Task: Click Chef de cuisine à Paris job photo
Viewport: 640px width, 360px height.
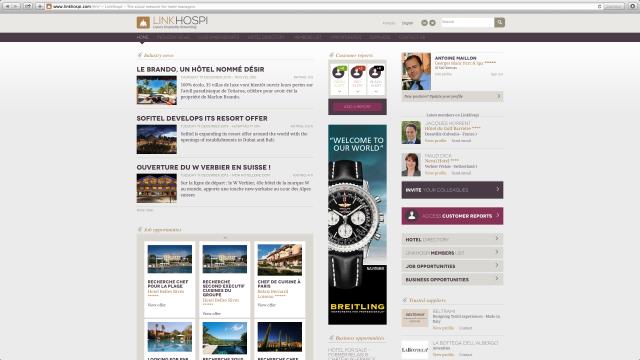Action: coord(280,260)
